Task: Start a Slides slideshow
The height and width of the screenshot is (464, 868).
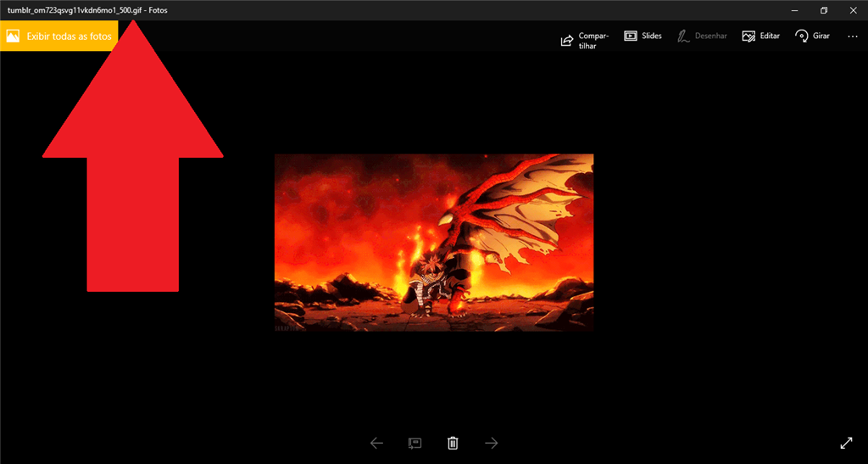Action: click(x=643, y=36)
